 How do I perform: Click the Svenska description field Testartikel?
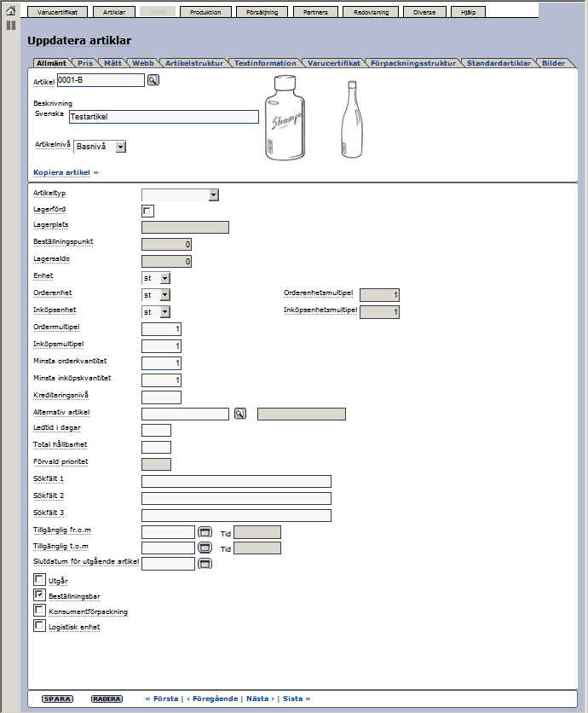coord(164,117)
